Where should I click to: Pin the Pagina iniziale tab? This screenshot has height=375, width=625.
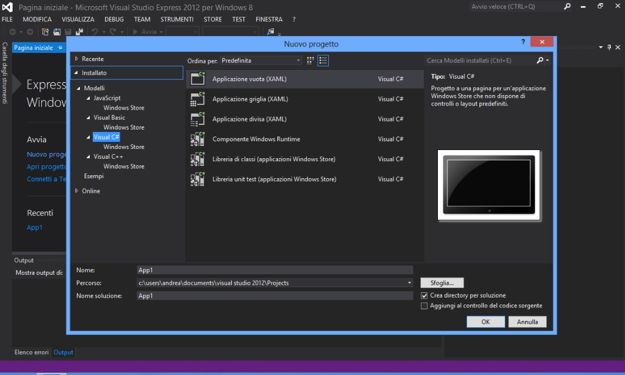pyautogui.click(x=60, y=48)
